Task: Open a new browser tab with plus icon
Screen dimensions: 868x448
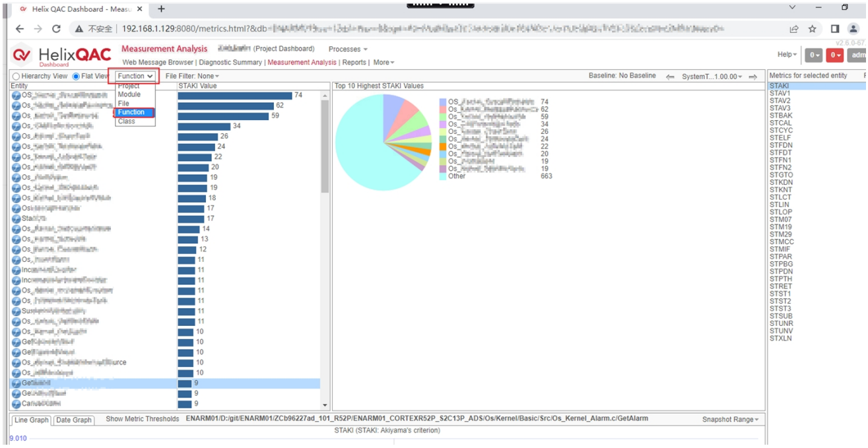Action: [x=161, y=9]
